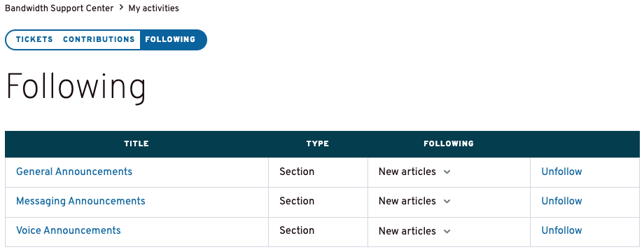
Task: Expand New articles dropdown for General Announcements
Action: (414, 171)
